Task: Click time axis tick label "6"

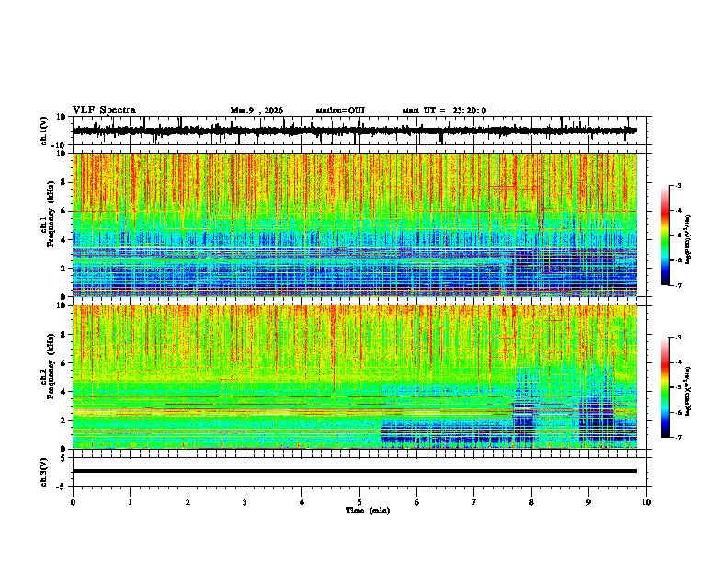Action: tap(416, 502)
